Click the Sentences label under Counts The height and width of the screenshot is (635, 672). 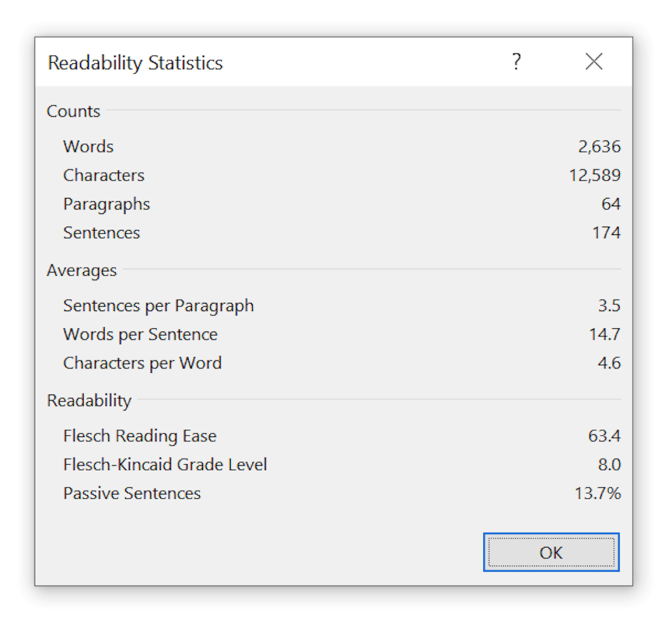(101, 233)
